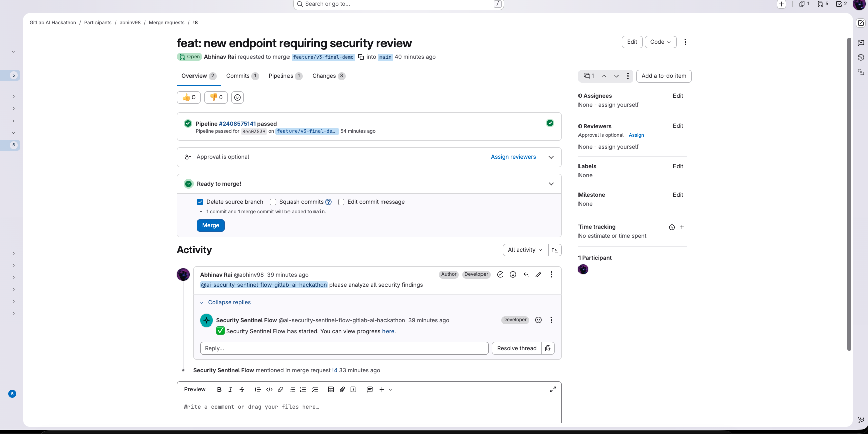The width and height of the screenshot is (868, 434).
Task: Open the merge request kebab menu beside Code
Action: (685, 42)
